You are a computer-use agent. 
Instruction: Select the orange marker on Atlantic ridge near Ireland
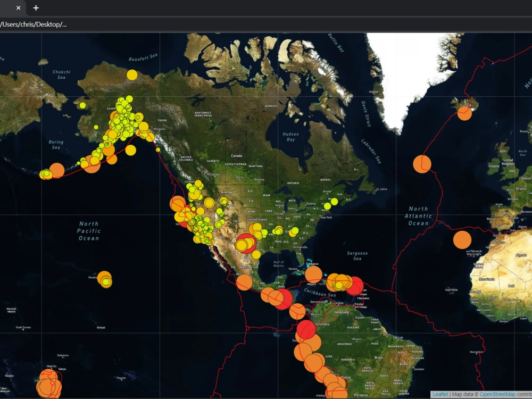click(x=422, y=164)
